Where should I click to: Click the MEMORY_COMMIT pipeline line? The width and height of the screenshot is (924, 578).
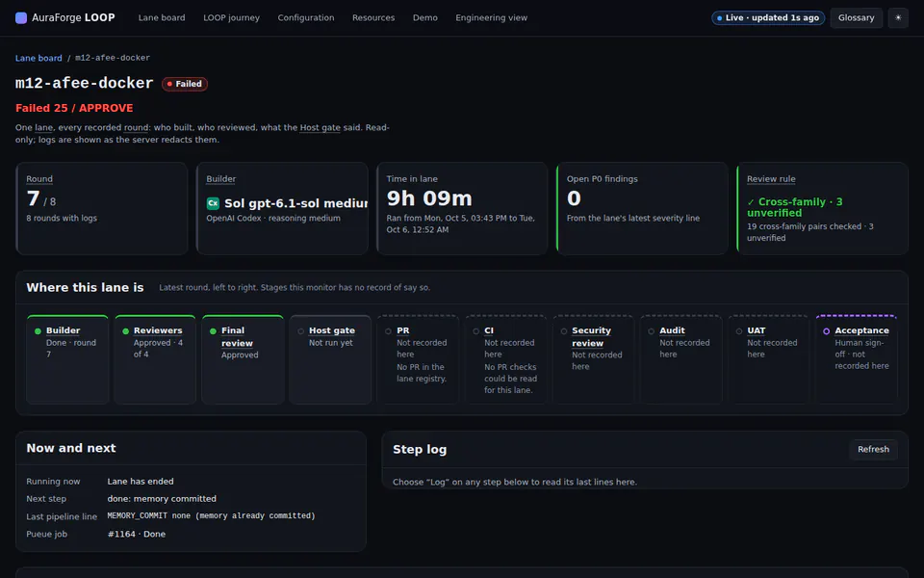point(211,516)
